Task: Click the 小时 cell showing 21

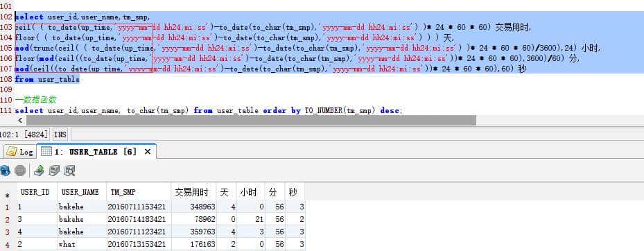Action: (250, 219)
